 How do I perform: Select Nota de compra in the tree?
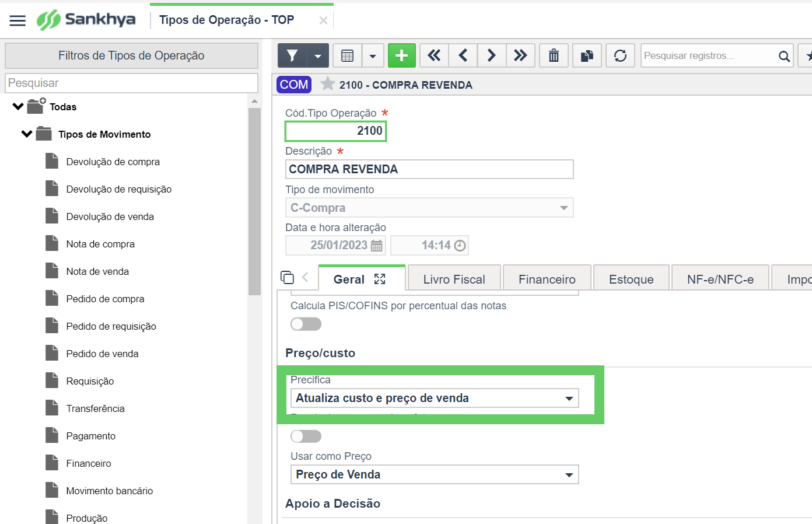click(100, 244)
